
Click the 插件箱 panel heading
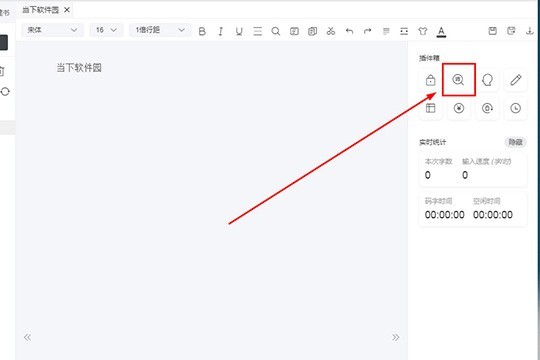point(429,58)
